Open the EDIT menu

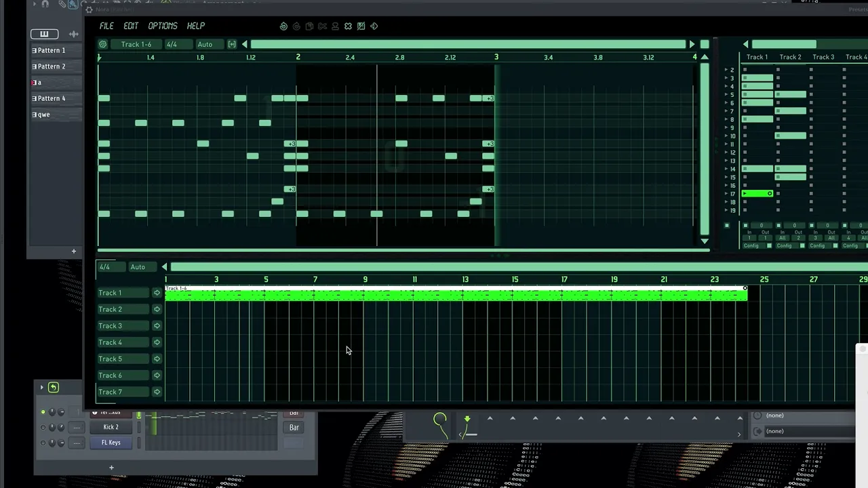[131, 26]
